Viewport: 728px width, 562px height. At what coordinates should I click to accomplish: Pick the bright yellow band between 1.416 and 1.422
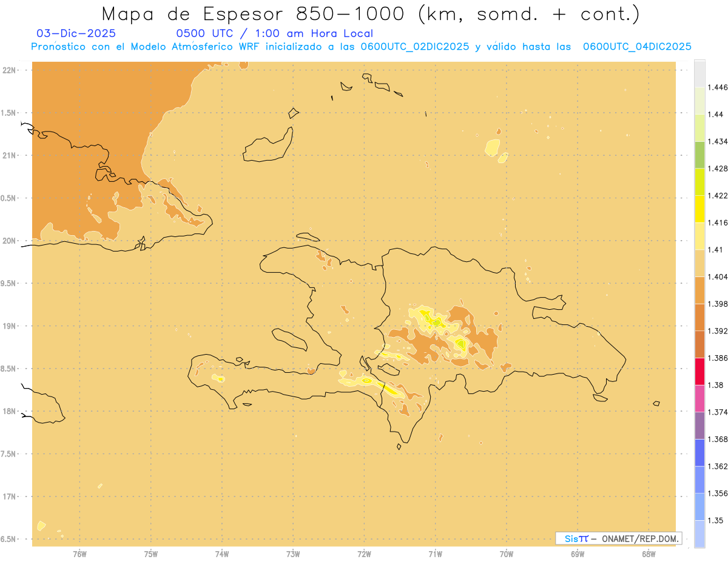700,209
